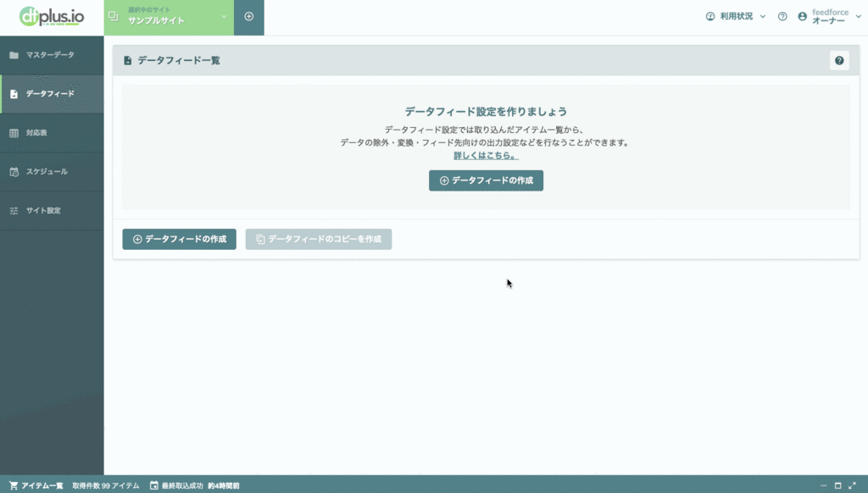Image resolution: width=868 pixels, height=493 pixels.
Task: Click the help icon in データフィード一覧 header
Action: point(839,60)
